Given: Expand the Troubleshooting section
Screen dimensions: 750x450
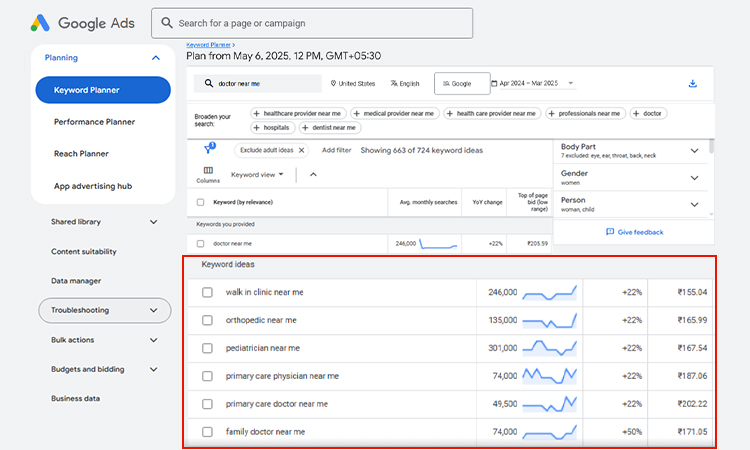Looking at the screenshot, I should click(x=154, y=310).
